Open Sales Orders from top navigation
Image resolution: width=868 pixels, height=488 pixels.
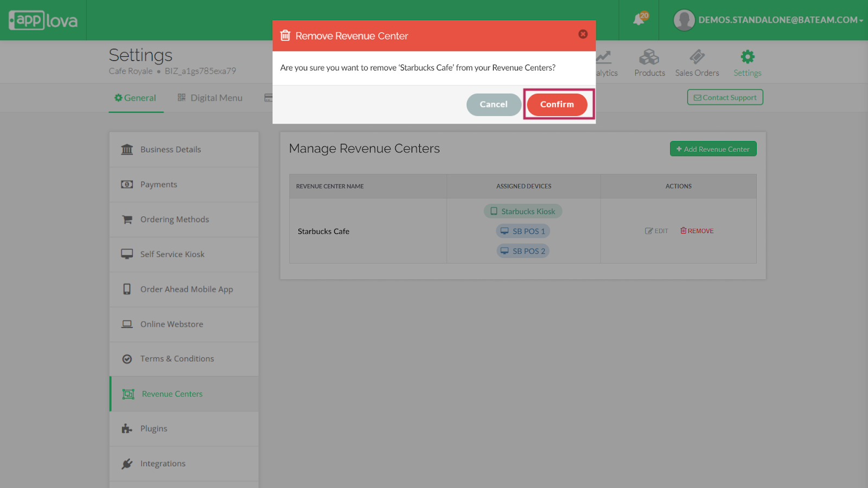[697, 63]
